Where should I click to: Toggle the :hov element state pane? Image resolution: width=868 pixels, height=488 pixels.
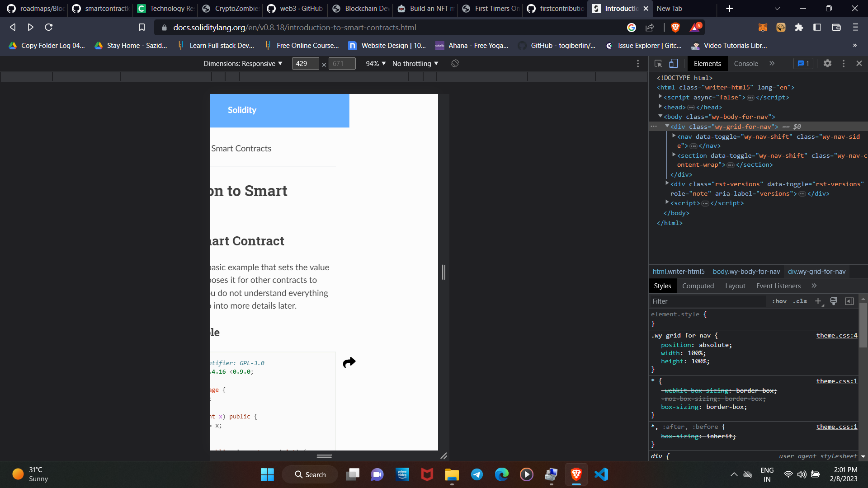coord(779,301)
